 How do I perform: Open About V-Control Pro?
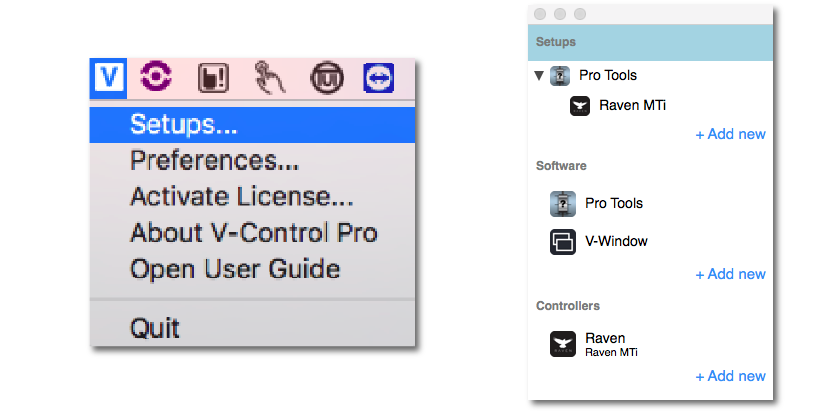(x=253, y=233)
